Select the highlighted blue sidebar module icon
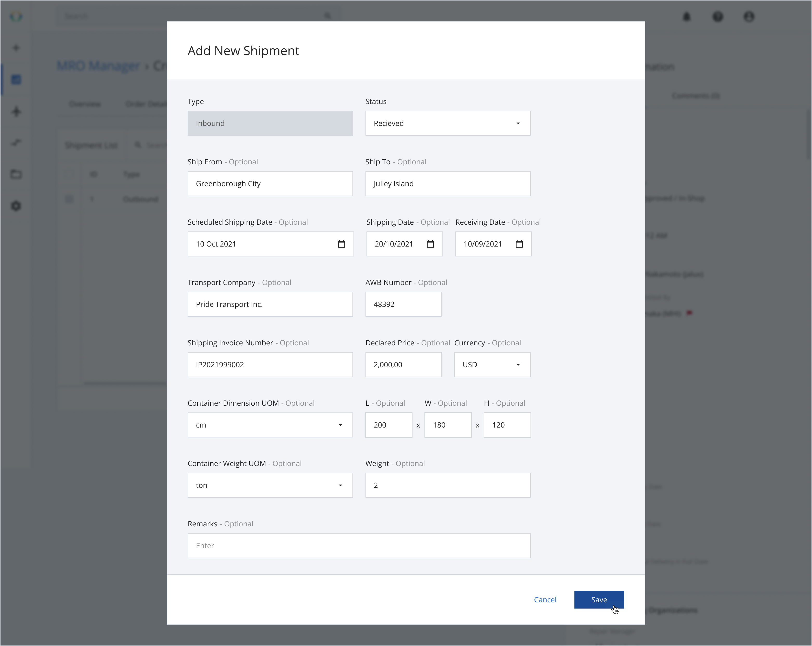 pos(16,80)
